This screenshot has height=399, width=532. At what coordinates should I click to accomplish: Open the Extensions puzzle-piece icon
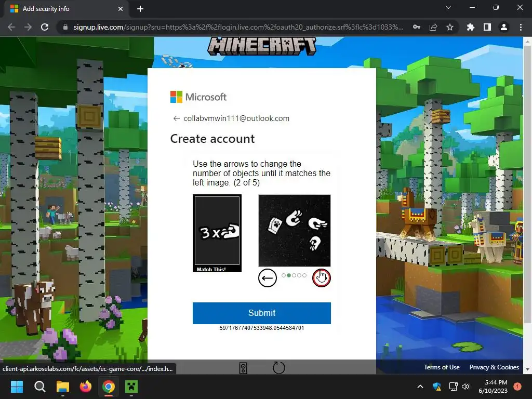471,27
